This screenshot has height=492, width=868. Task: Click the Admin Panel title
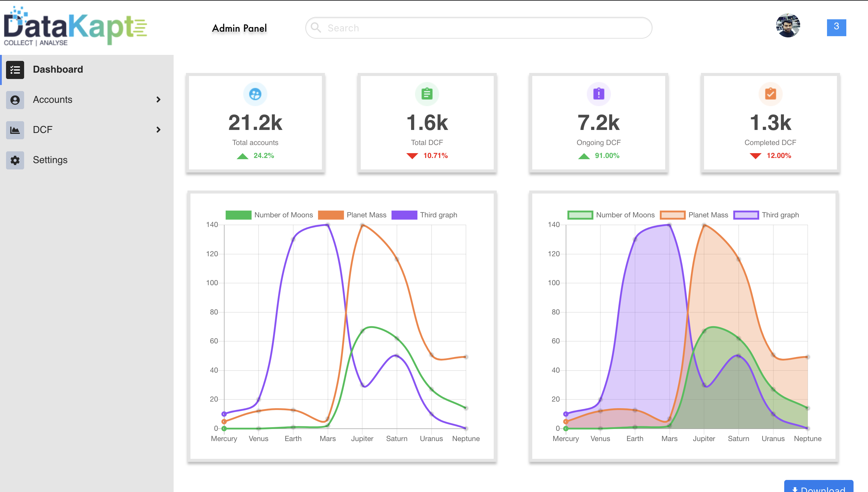(x=240, y=28)
